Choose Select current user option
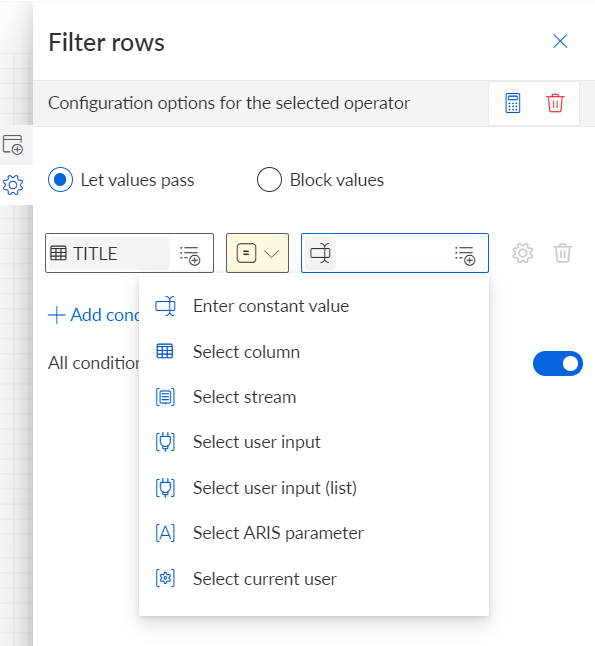This screenshot has height=646, width=595. pos(314,579)
